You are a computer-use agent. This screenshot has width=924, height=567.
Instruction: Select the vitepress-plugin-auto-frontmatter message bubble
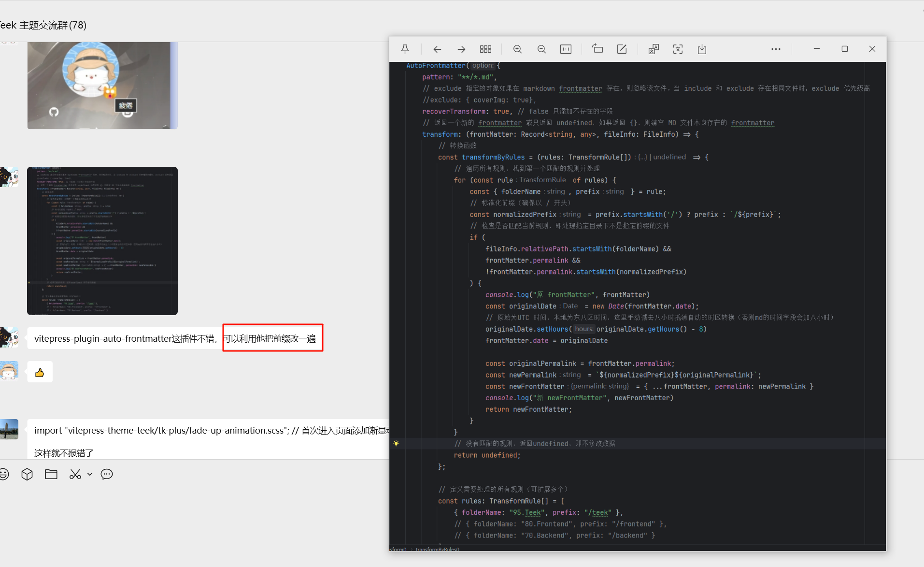click(175, 338)
